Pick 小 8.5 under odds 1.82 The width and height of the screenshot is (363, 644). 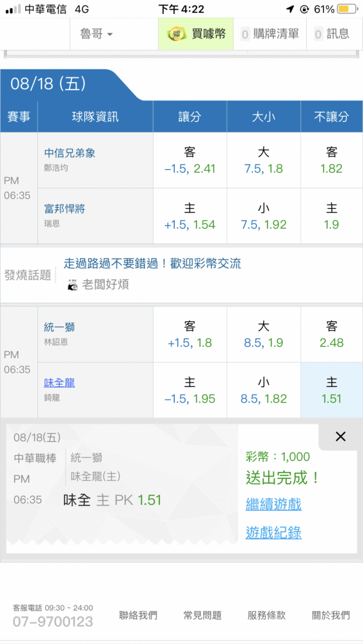coord(264,390)
